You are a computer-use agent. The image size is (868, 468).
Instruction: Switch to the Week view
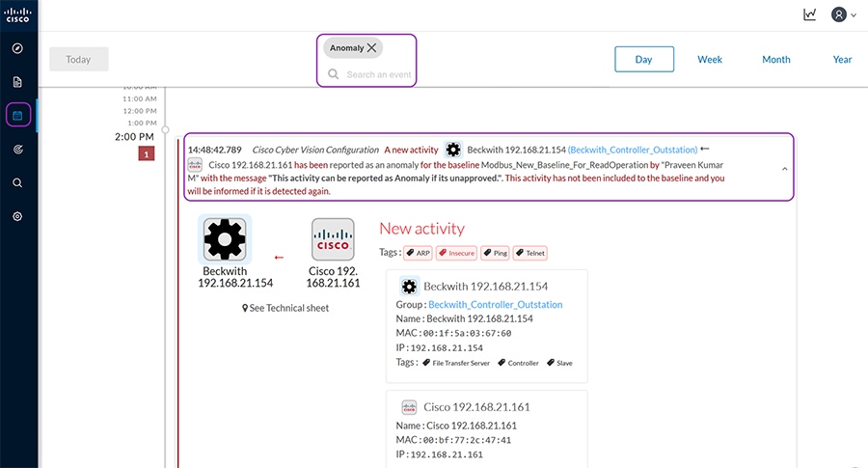click(710, 59)
